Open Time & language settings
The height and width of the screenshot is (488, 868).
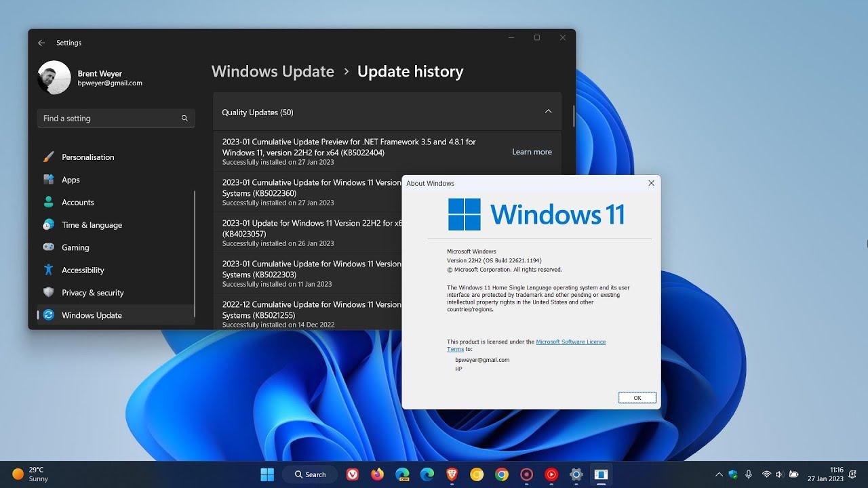point(116,225)
